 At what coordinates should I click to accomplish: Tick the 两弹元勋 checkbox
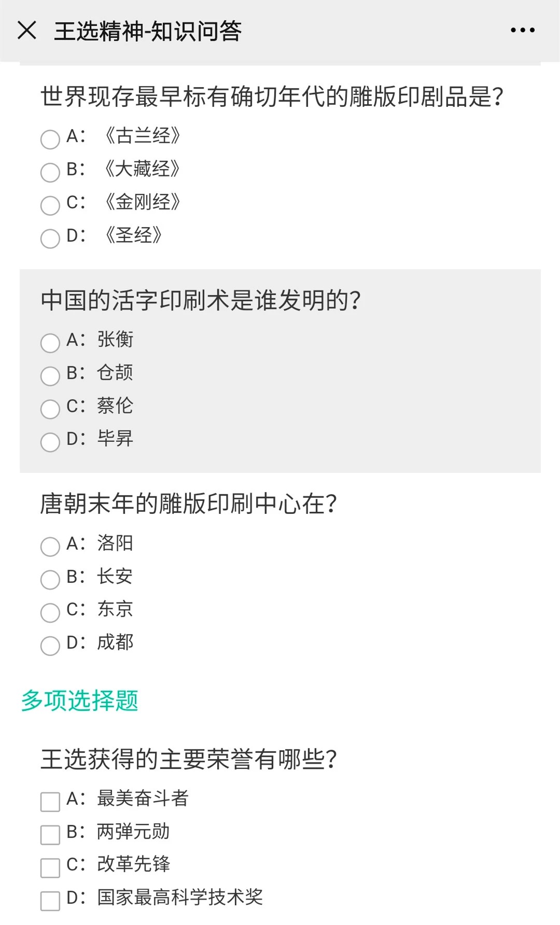[x=50, y=835]
